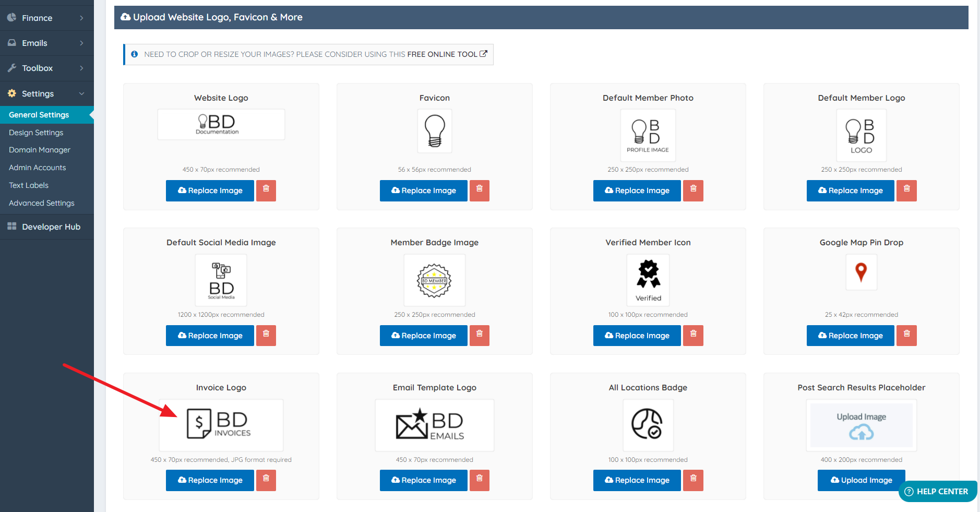
Task: Click the Default Member Logo thumbnail
Action: coord(862,135)
